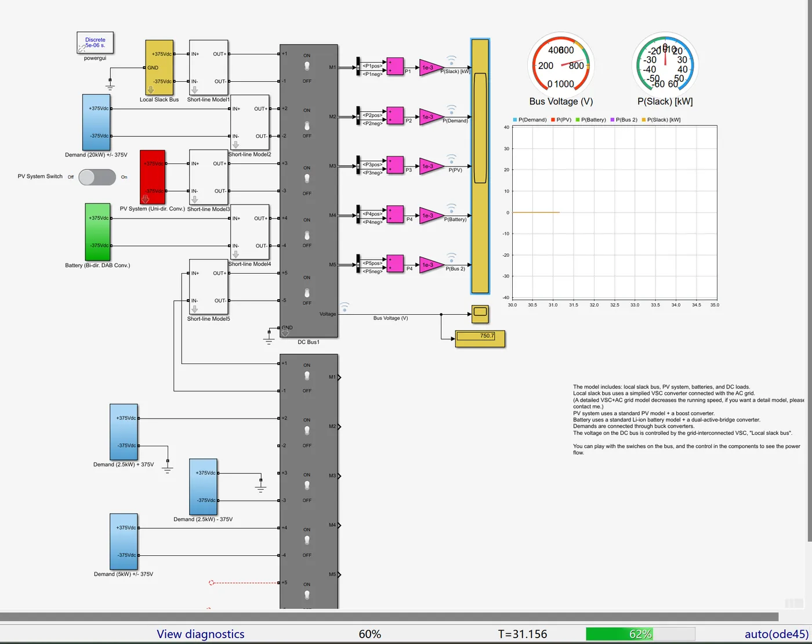Open the tall yellow power Scope block
The height and width of the screenshot is (644, 812).
[x=480, y=166]
